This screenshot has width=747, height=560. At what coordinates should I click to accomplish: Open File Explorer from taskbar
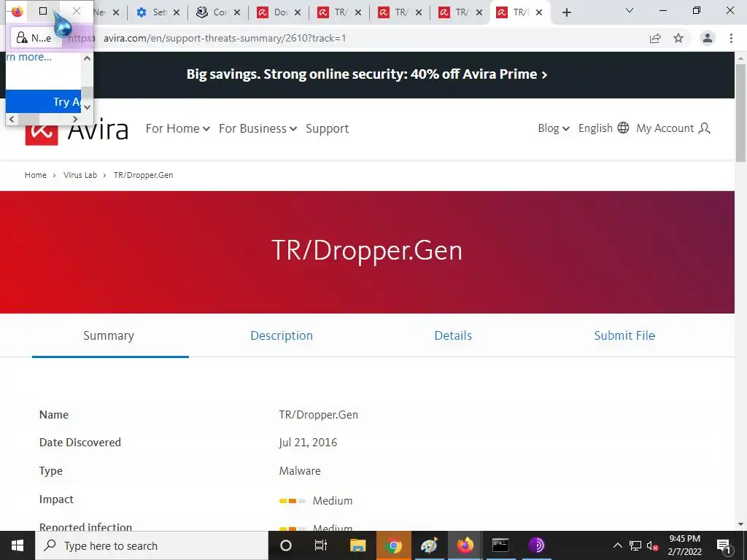tap(357, 545)
